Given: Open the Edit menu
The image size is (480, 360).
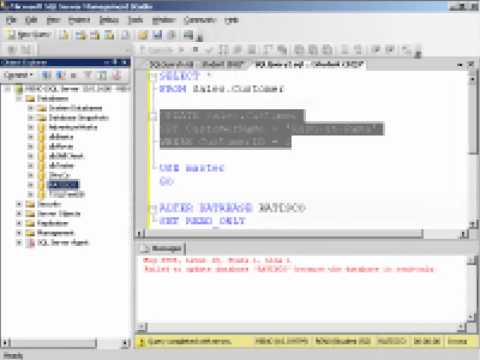Looking at the screenshot, I should point(31,20).
